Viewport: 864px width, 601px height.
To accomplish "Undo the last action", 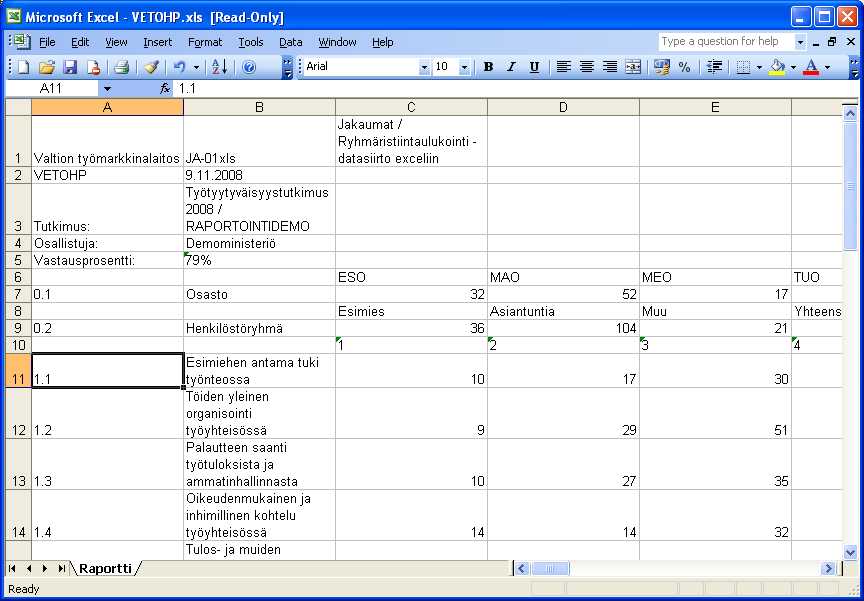I will (x=179, y=67).
